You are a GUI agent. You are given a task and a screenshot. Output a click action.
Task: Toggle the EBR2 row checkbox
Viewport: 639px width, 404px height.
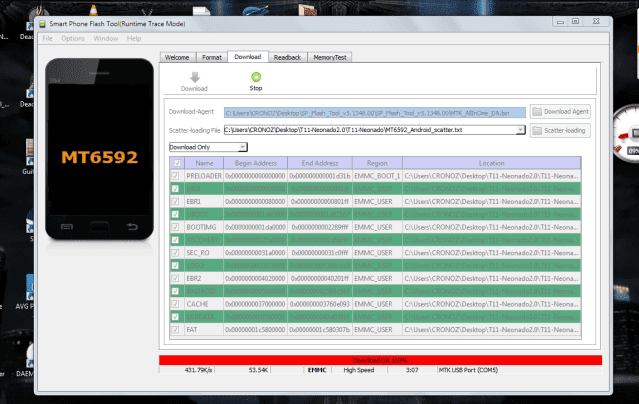(x=175, y=278)
